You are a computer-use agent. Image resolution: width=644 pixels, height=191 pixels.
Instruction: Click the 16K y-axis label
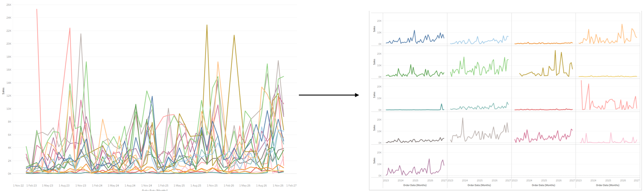coord(9,70)
